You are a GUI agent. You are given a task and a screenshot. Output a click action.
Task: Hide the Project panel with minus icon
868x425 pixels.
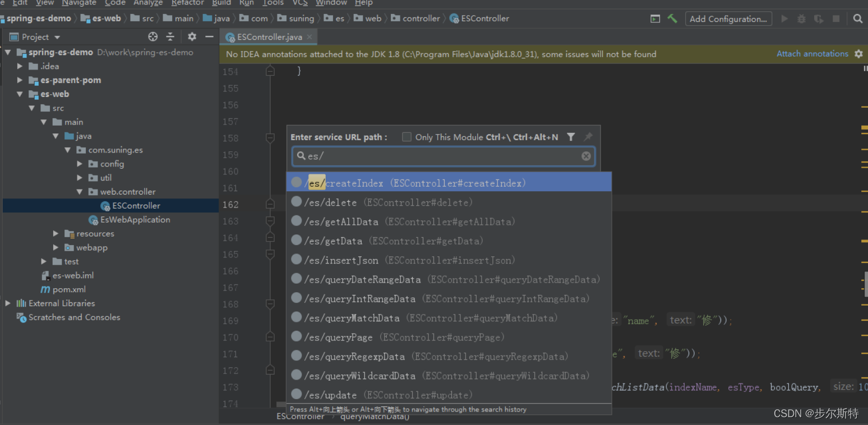click(209, 37)
